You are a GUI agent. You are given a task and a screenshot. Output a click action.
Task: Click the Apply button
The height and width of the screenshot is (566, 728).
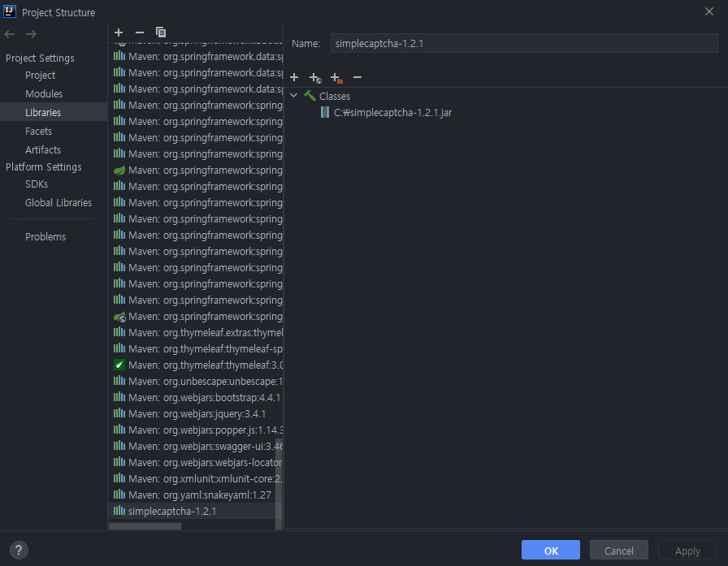[687, 551]
